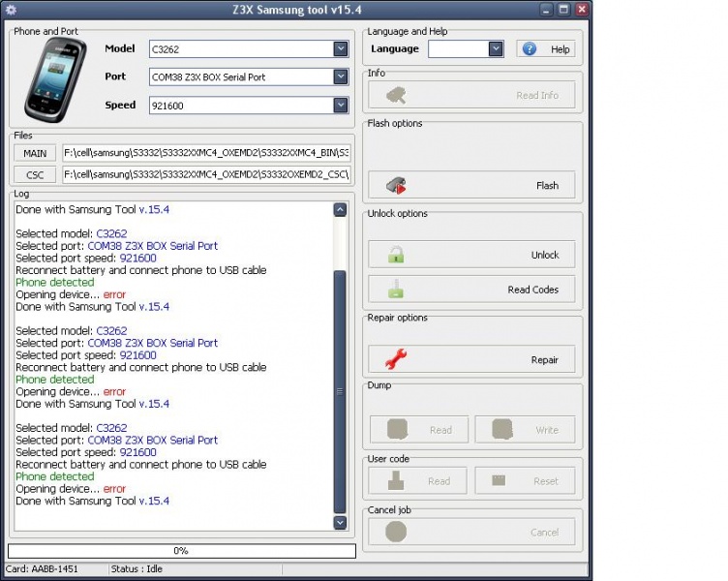Image resolution: width=728 pixels, height=581 pixels.
Task: Open the Model dropdown arrow
Action: 341,48
